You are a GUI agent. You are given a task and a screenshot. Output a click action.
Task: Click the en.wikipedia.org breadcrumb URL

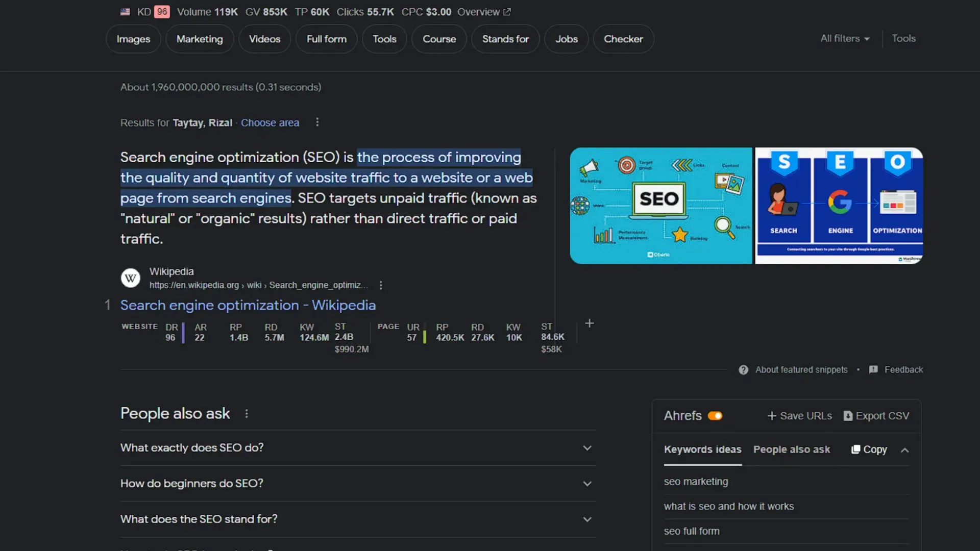(x=259, y=285)
